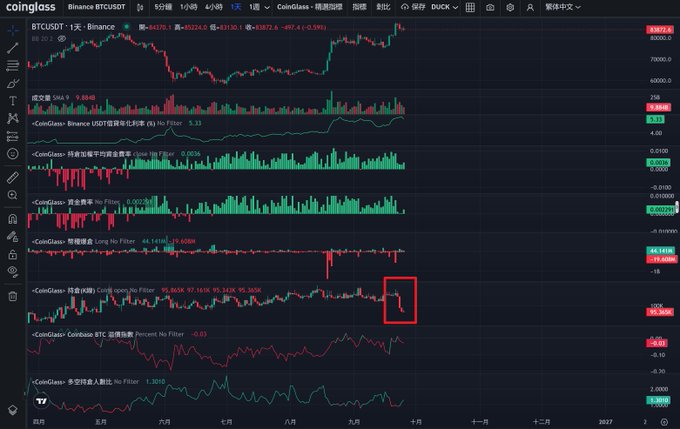Expand the DUCK layout dropdown

(x=445, y=7)
